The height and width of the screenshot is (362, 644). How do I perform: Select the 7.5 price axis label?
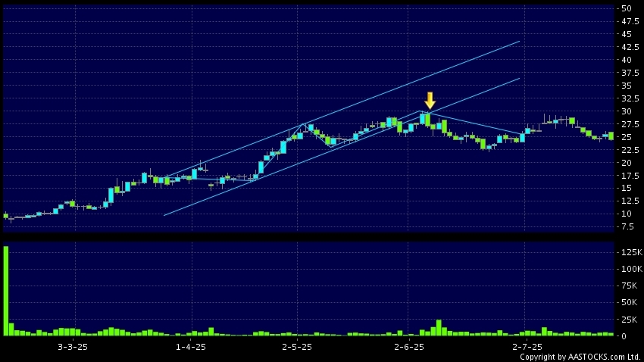click(x=628, y=226)
